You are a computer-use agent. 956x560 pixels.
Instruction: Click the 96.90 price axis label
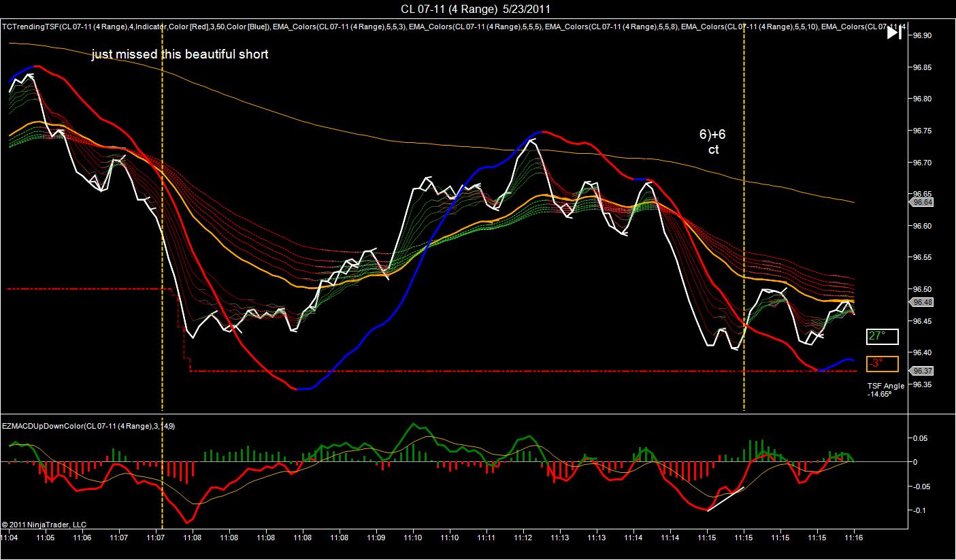tap(923, 35)
